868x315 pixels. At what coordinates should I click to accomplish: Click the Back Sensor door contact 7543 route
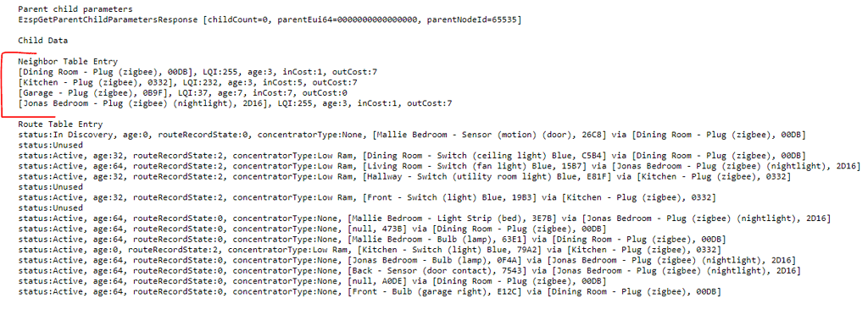tap(409, 270)
